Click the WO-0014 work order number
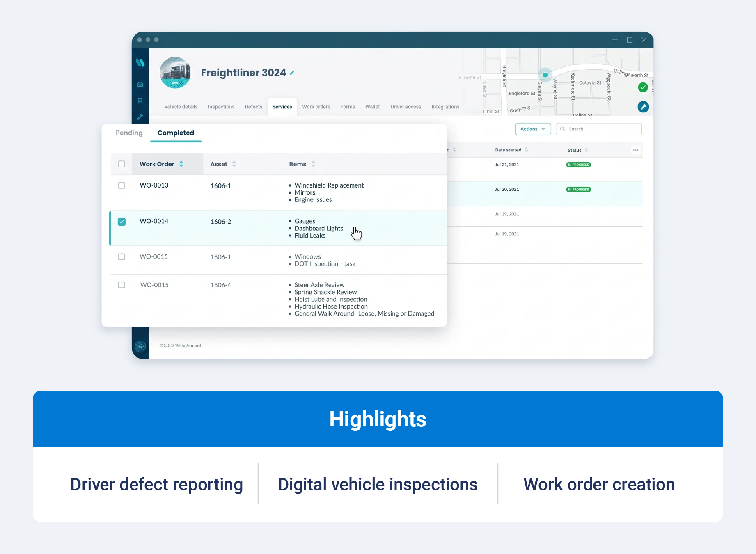This screenshot has height=554, width=756. click(154, 221)
